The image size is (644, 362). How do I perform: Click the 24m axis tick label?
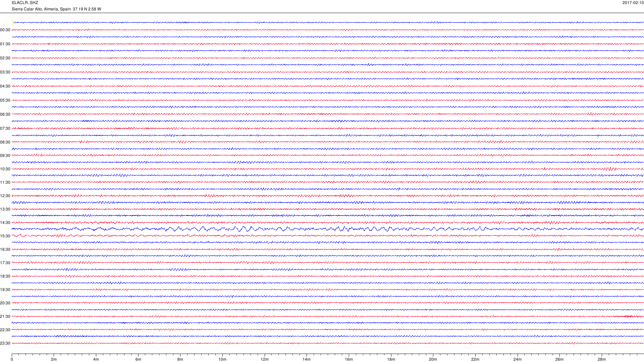click(518, 359)
